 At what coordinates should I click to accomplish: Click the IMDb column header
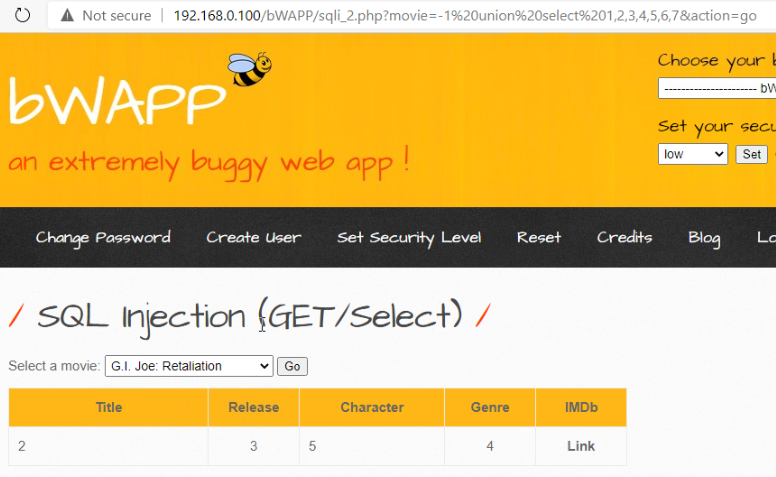click(581, 407)
